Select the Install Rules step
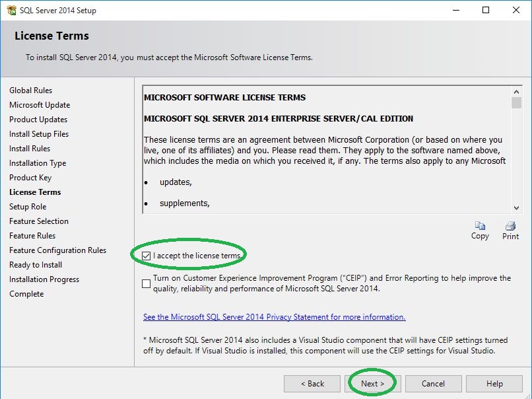Screen dimensions: 532x399 pos(30,149)
